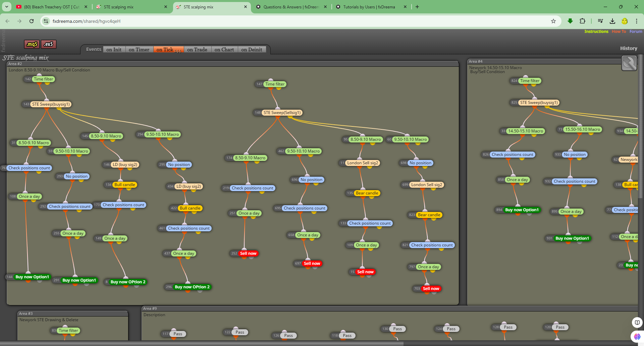Select the on Tick events tab
Screen dimensions: 644x346
168,50
